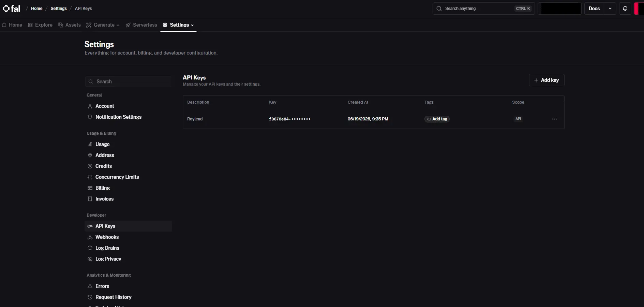The width and height of the screenshot is (644, 307).
Task: Open the notifications bell icon
Action: [625, 9]
